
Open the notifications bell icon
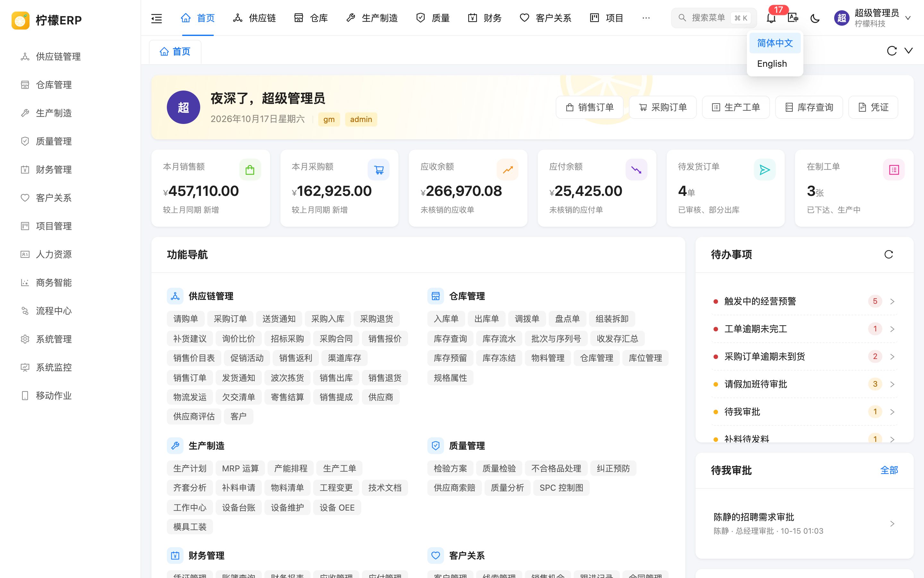[x=771, y=18]
